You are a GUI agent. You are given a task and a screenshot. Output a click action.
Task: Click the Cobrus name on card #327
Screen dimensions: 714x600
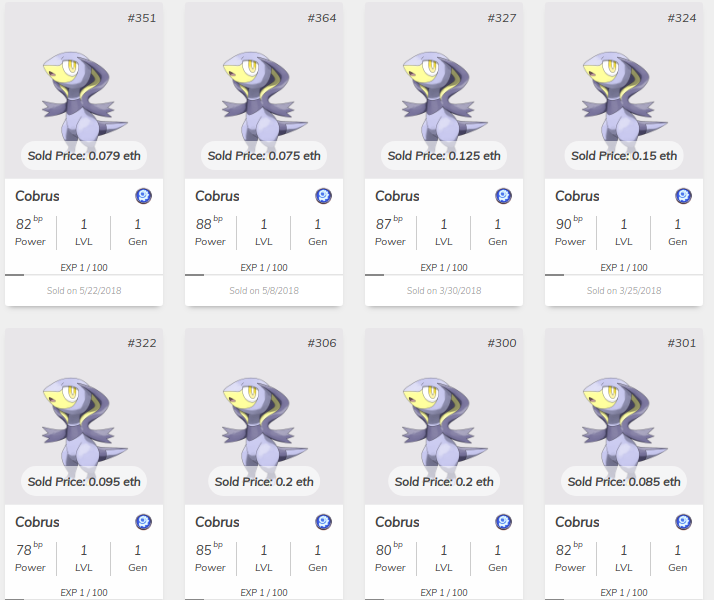point(397,196)
